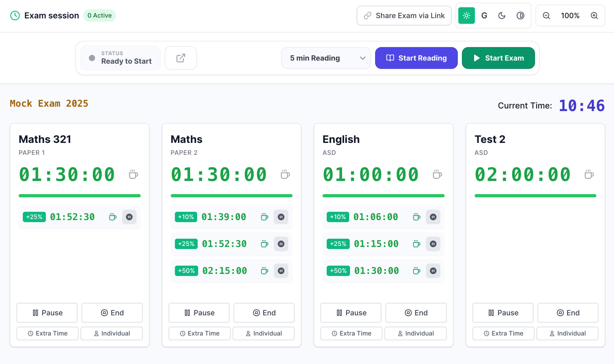Viewport: 614px width, 364px height.
Task: Click the pause icon on English +25% row
Action: (433, 244)
